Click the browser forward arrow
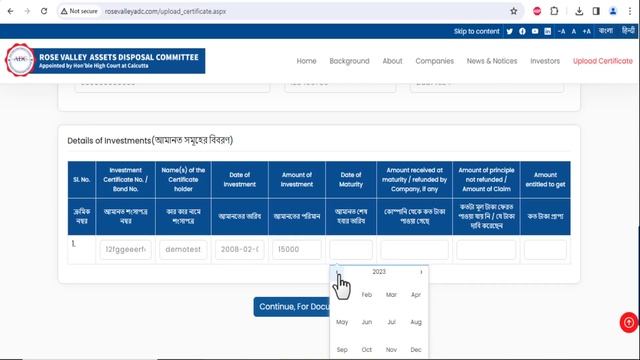The image size is (640, 360). pos(27,11)
